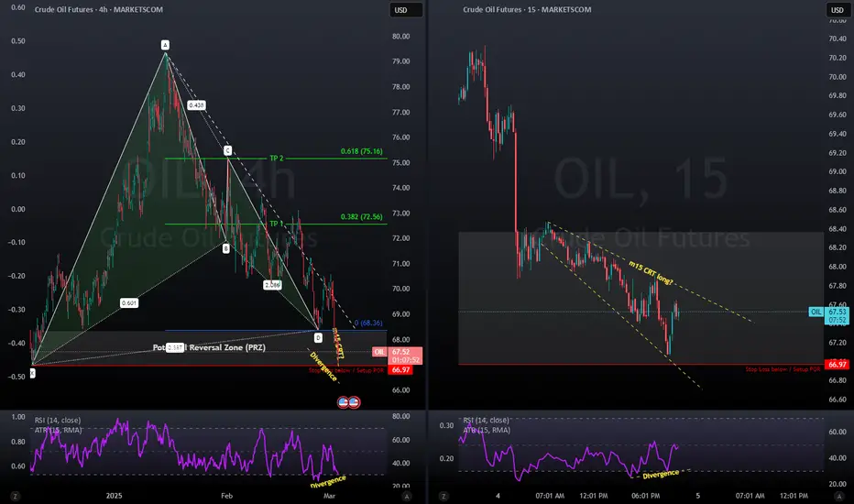Click OIL 67.52 price label on 4h chart
This screenshot has height=504, width=854.
[x=397, y=356]
